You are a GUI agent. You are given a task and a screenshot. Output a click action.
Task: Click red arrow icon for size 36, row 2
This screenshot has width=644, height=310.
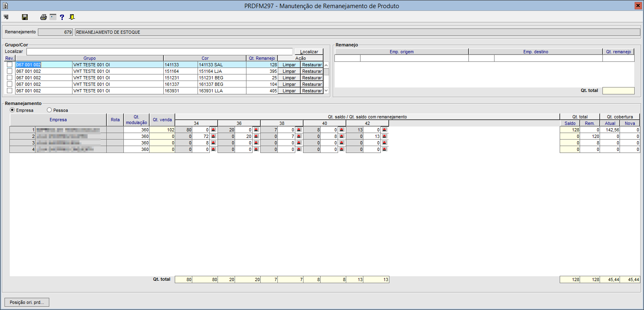256,136
